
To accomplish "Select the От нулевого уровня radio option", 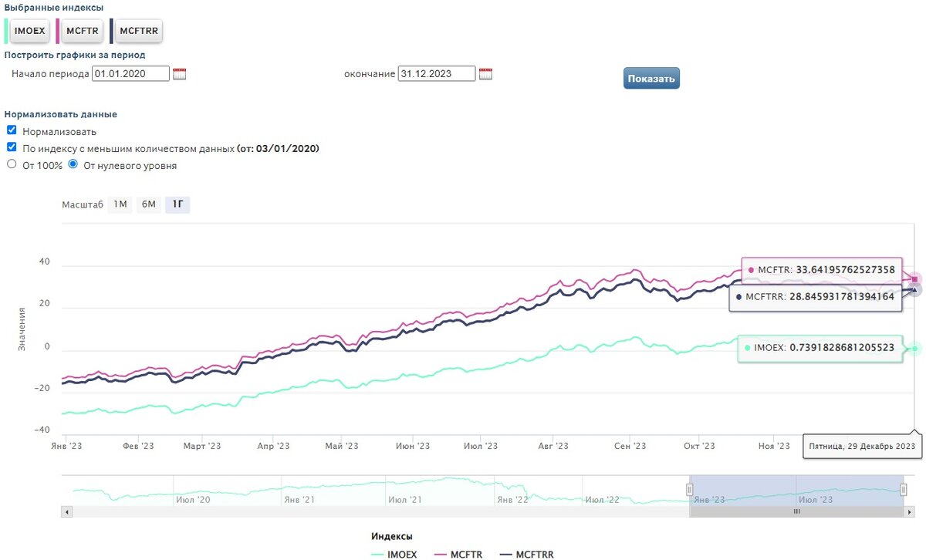I will tap(73, 164).
